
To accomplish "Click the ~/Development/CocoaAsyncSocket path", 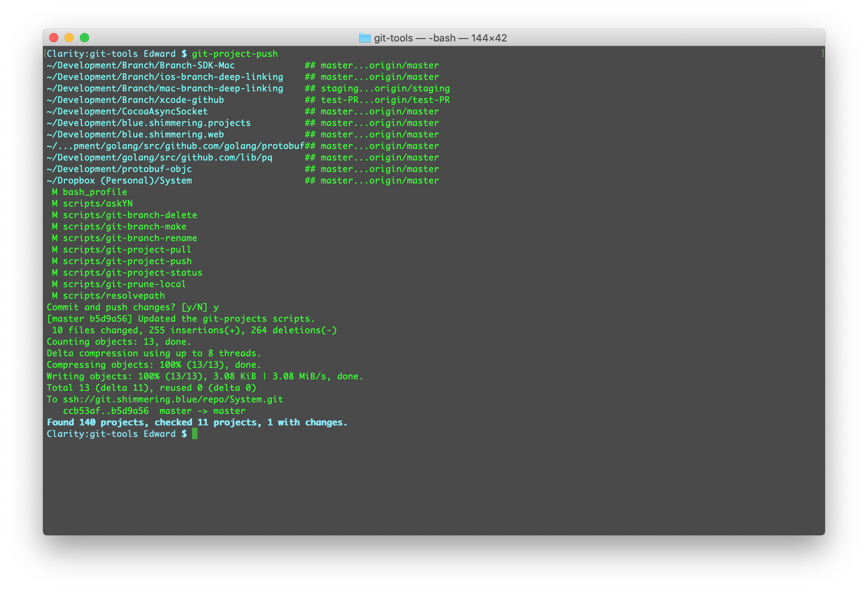I will point(127,111).
